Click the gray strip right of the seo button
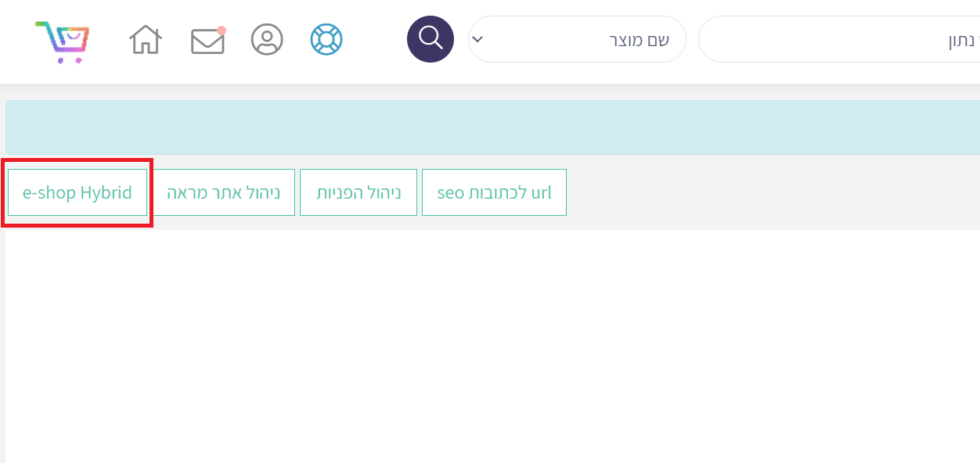The width and height of the screenshot is (980, 463). click(x=771, y=192)
